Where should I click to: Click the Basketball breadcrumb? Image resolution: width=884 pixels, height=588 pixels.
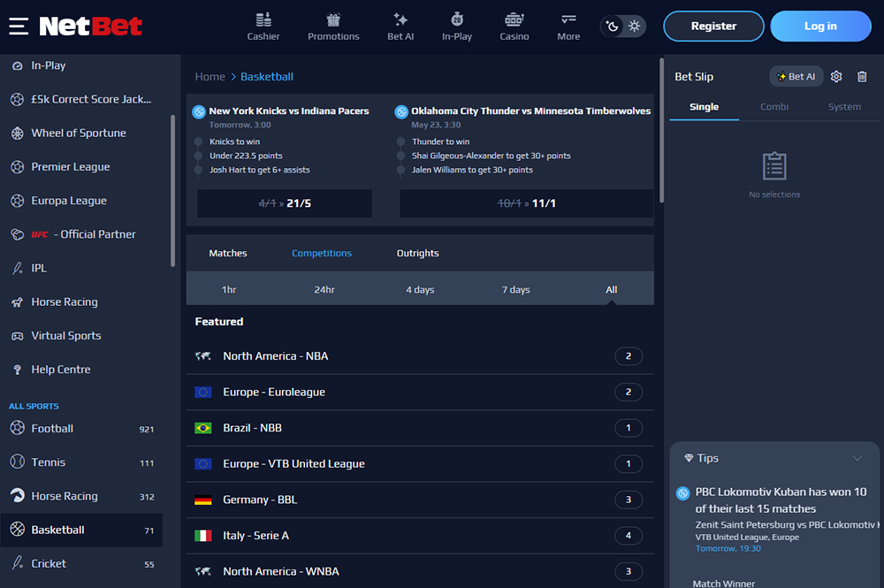click(x=267, y=77)
